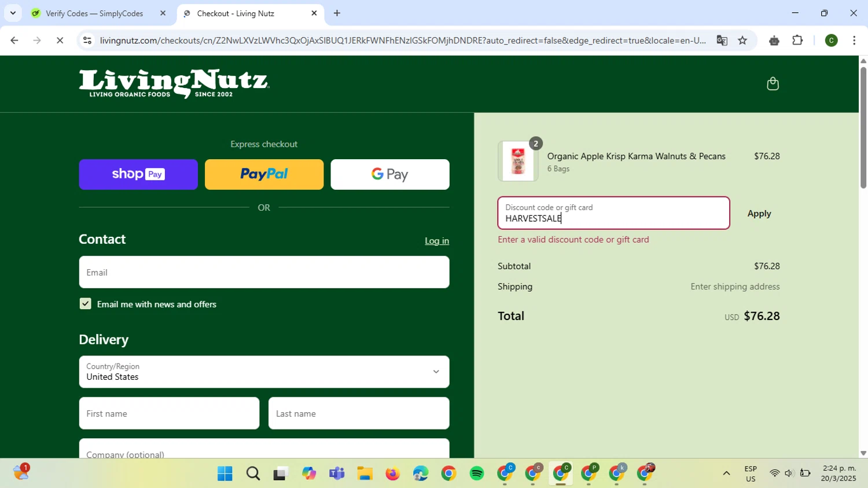Open Task View on taskbar
Image resolution: width=868 pixels, height=488 pixels.
point(281,474)
